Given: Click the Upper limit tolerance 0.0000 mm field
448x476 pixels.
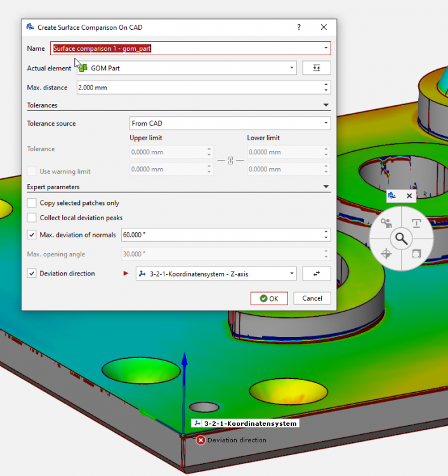Looking at the screenshot, I should pos(171,152).
